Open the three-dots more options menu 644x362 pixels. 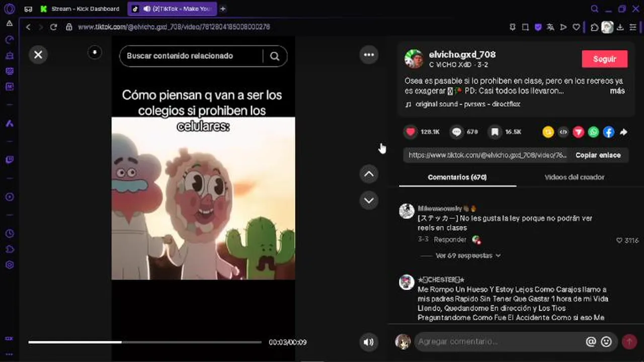tap(369, 55)
